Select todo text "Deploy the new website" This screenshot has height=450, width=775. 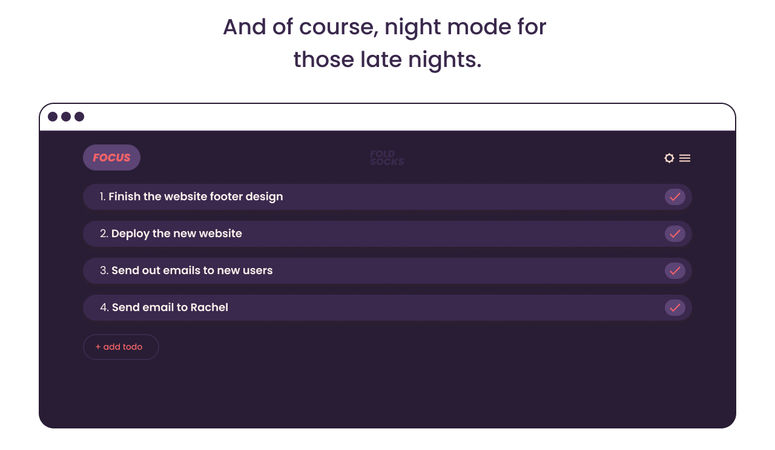(x=176, y=233)
